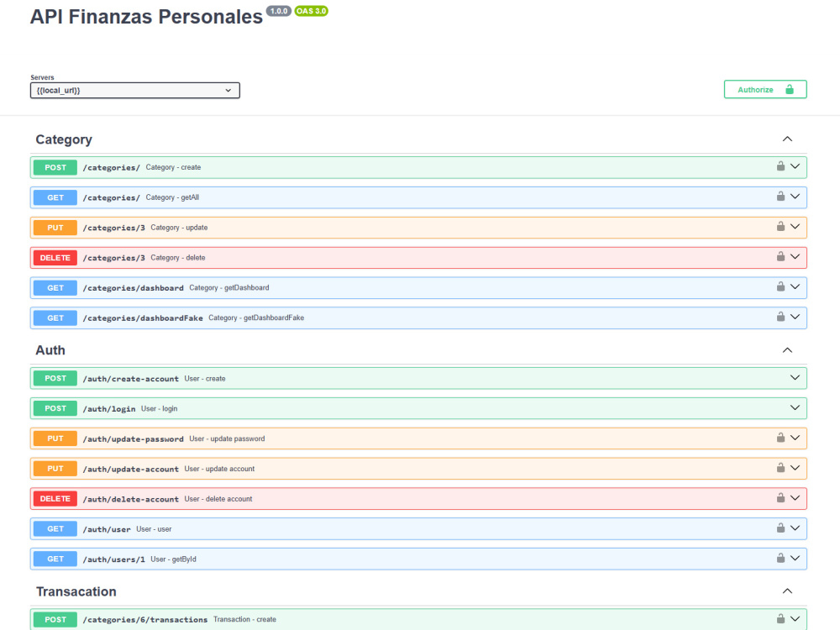Click lock icon on POST /categories/ row
This screenshot has height=630, width=840.
pyautogui.click(x=780, y=166)
